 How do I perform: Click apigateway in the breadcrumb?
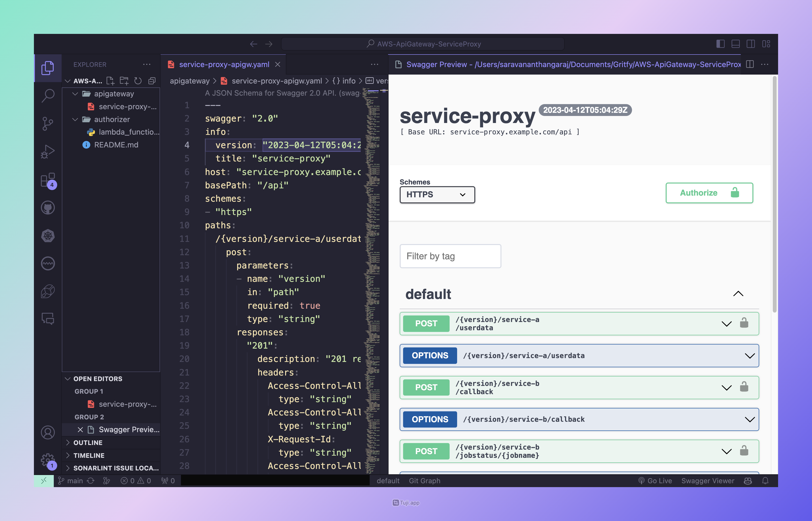(x=189, y=81)
